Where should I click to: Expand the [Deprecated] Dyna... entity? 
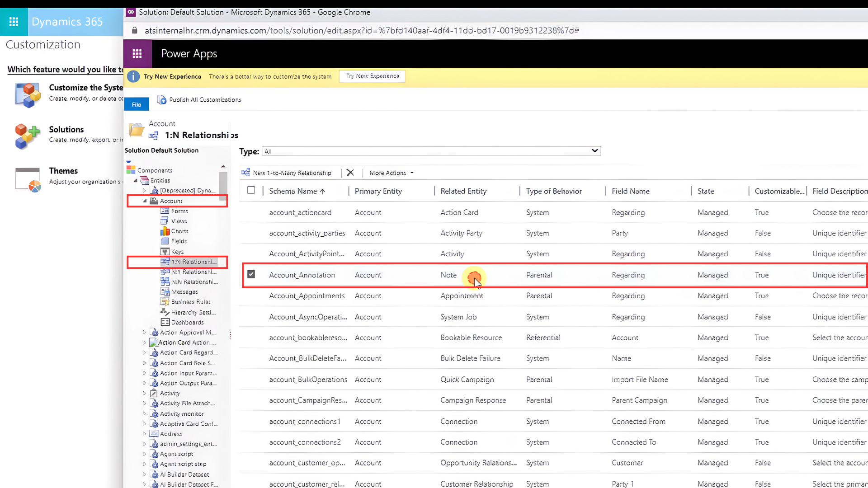coord(145,191)
